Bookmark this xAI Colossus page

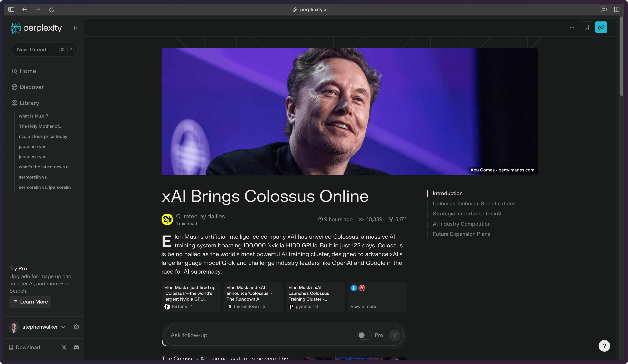pyautogui.click(x=586, y=27)
